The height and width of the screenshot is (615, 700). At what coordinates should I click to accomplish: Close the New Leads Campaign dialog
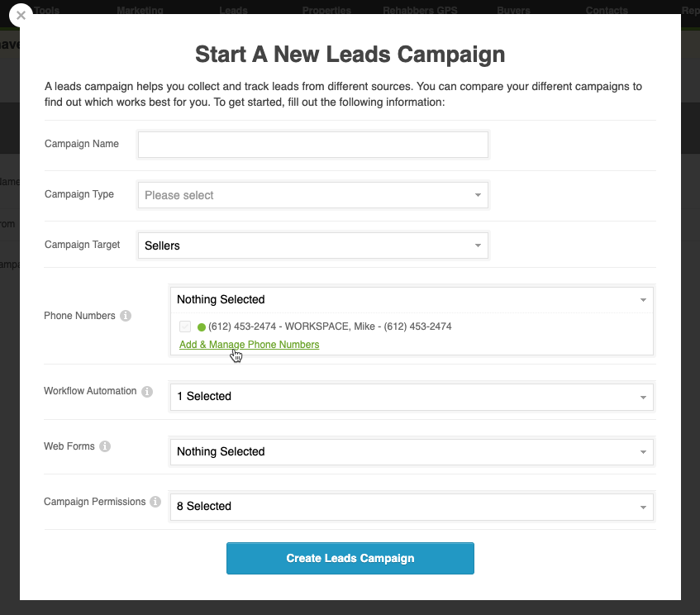(x=21, y=16)
